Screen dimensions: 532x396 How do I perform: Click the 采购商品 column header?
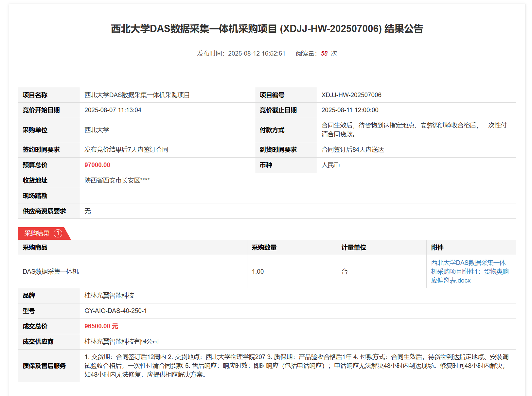(35, 248)
